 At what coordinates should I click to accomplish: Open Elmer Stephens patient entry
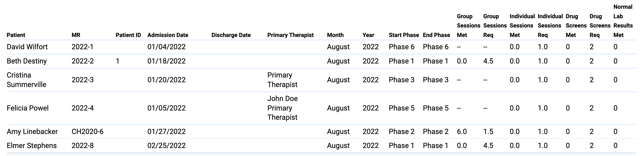(x=32, y=146)
